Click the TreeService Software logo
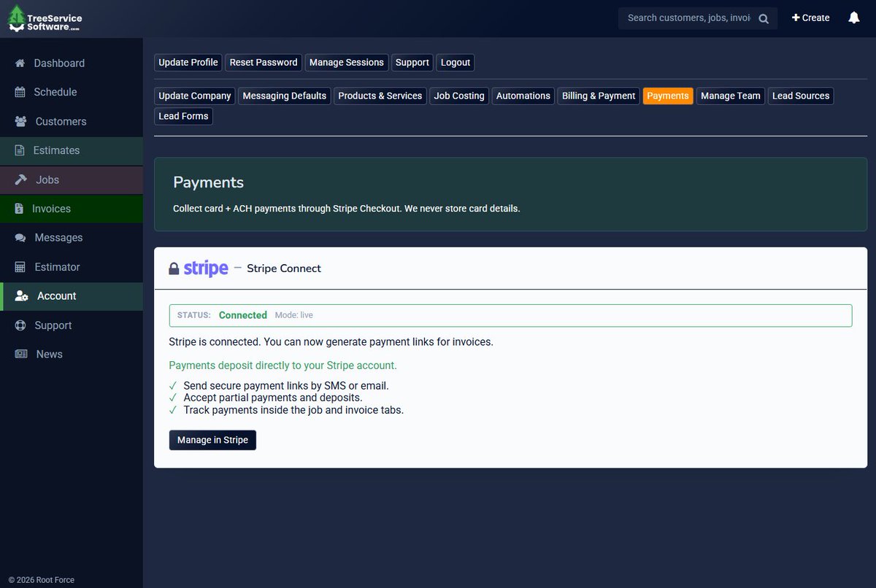 click(x=45, y=18)
